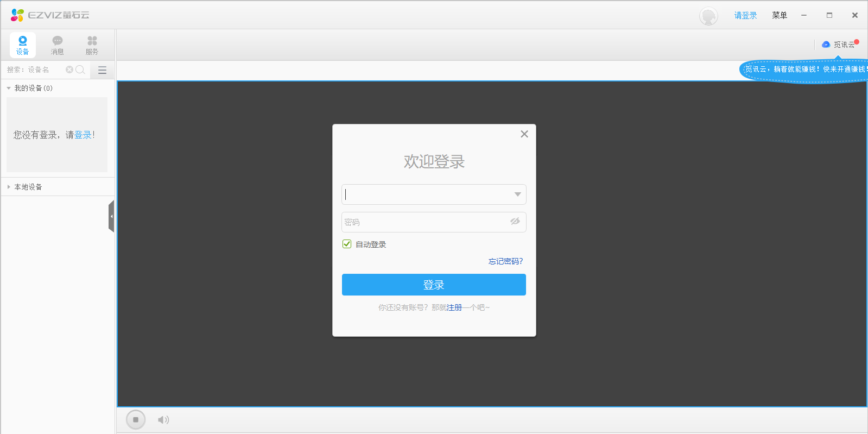Click the 忘记密码? link
Screen dimensions: 868x434
[x=505, y=261]
